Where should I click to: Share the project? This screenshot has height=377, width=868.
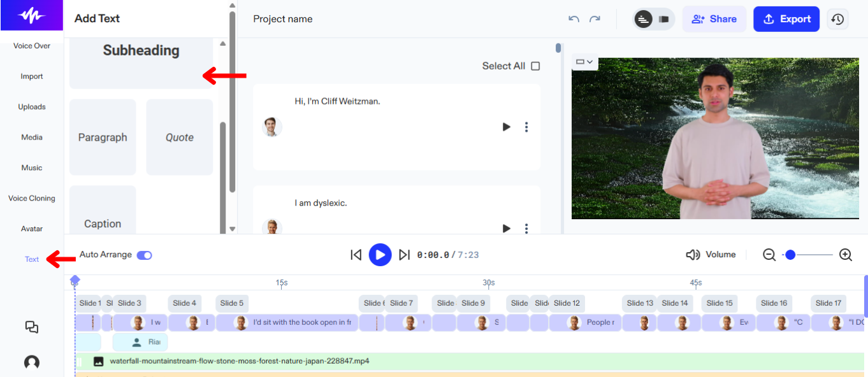(714, 19)
